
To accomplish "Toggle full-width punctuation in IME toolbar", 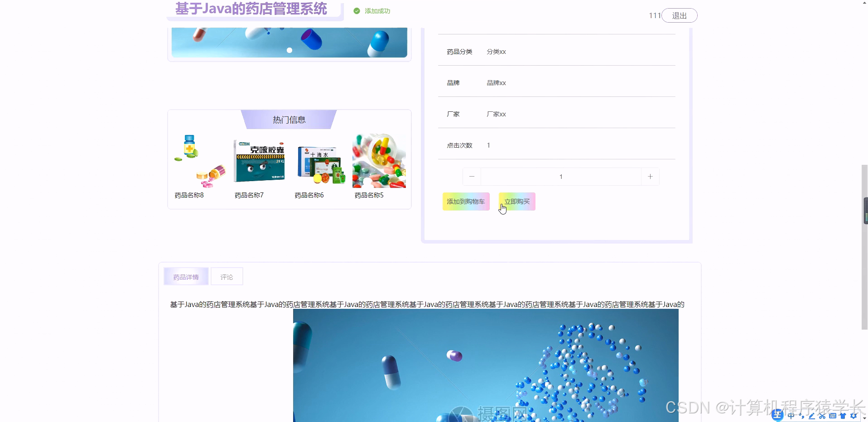I will point(800,416).
